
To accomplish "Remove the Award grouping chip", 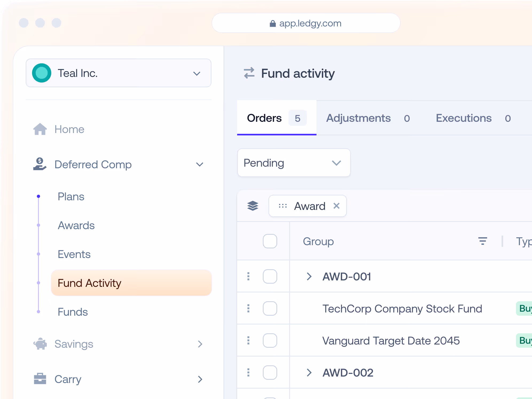I will click(337, 206).
